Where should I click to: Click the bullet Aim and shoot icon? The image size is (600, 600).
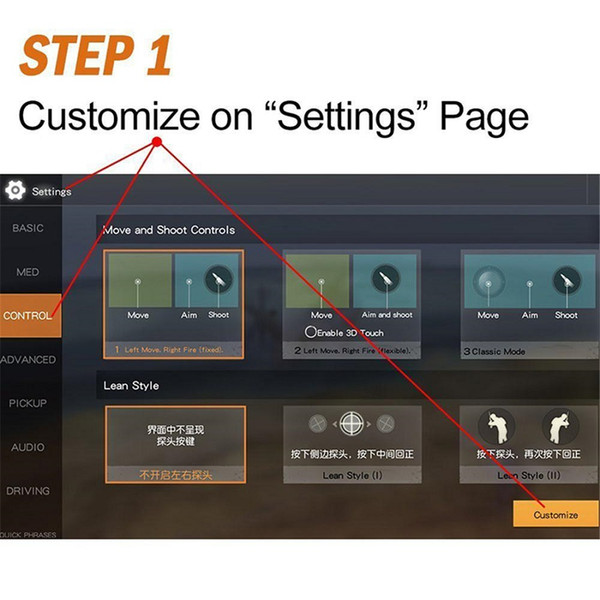tap(386, 278)
